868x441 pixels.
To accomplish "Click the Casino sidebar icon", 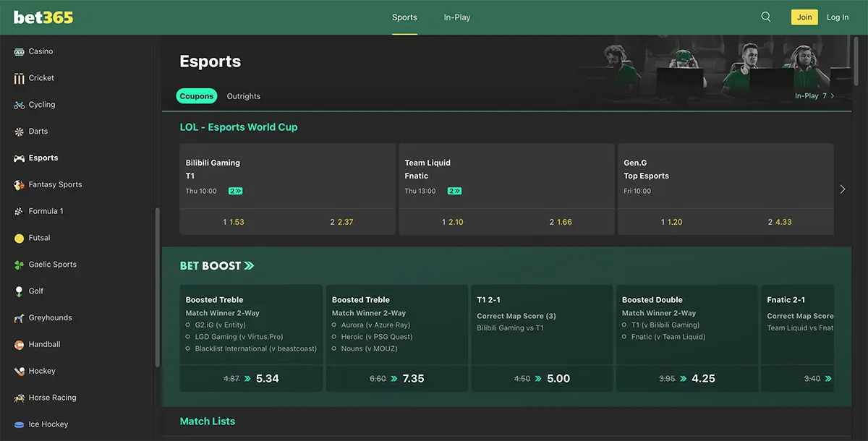I will coord(20,51).
